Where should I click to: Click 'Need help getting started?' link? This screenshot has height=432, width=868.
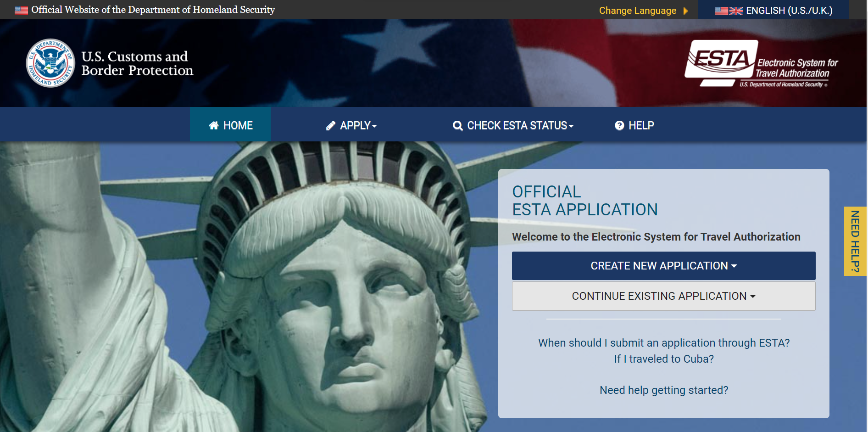pos(663,390)
